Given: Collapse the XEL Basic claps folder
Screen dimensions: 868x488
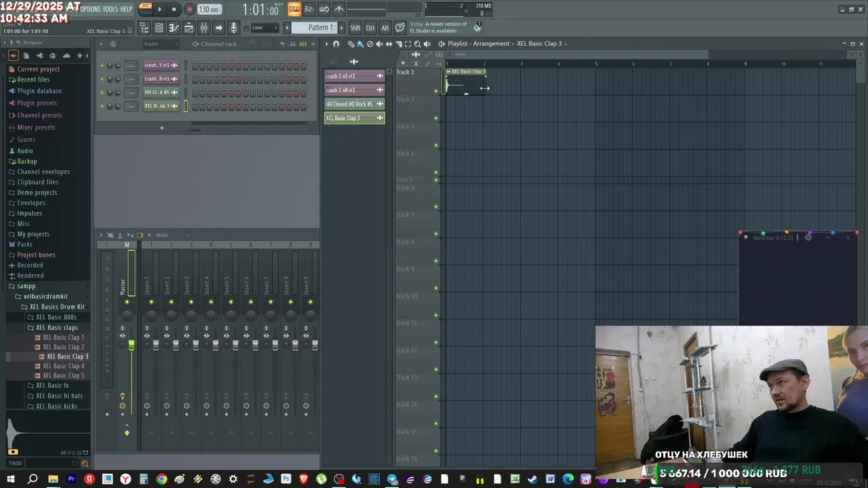Looking at the screenshot, I should coord(57,327).
